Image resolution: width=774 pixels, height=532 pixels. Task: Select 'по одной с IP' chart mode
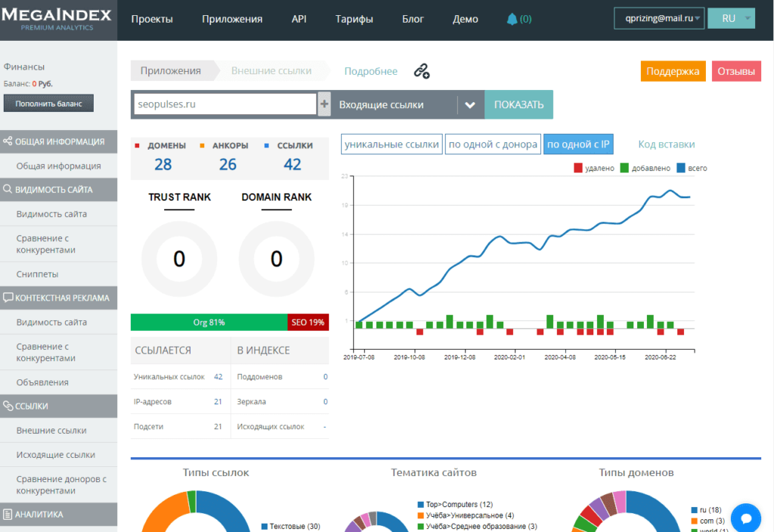[578, 144]
